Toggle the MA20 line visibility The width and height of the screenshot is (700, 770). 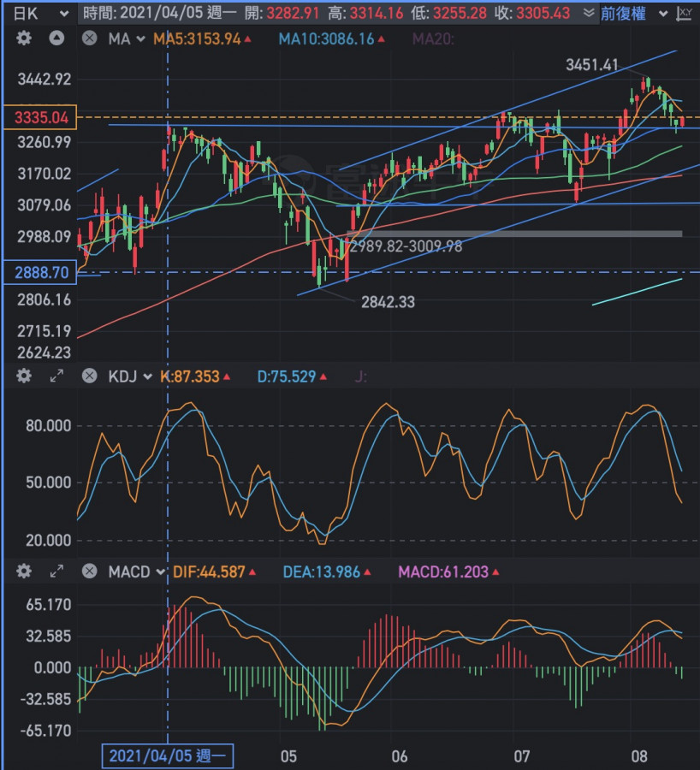(x=432, y=38)
